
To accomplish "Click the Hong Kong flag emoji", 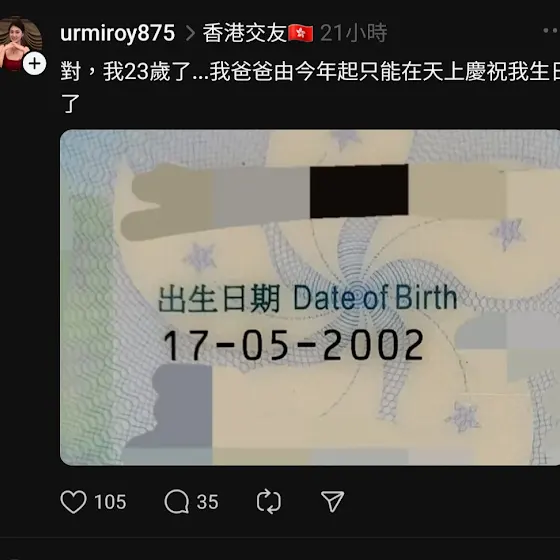I will 300,34.
